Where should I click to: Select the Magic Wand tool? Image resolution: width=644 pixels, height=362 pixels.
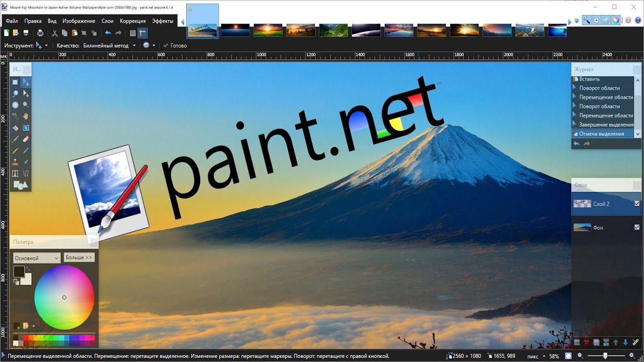point(16,117)
